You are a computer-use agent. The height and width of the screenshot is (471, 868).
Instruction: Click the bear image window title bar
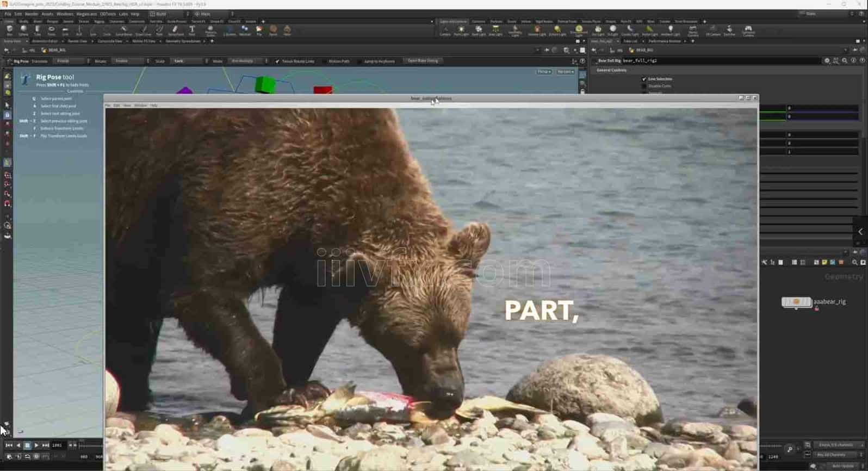(431, 98)
